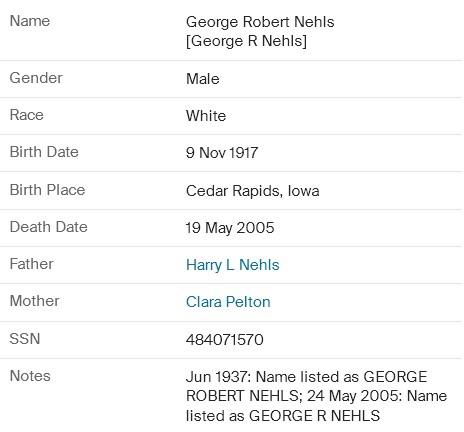Viewport: 464px width, 432px height.
Task: Click the birth date 9 Nov 1917
Action: (222, 153)
